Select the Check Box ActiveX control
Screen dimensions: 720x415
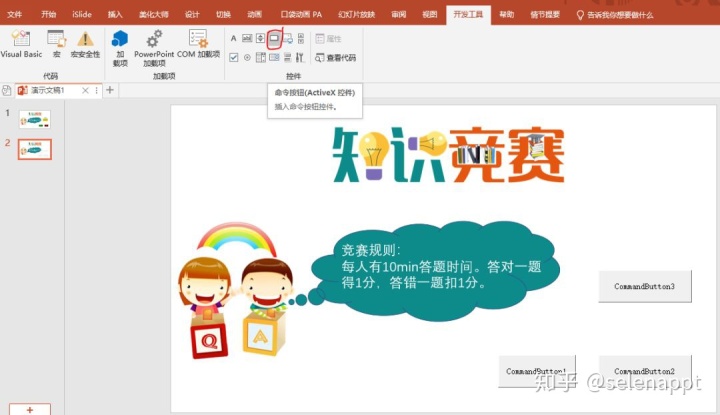(x=234, y=57)
